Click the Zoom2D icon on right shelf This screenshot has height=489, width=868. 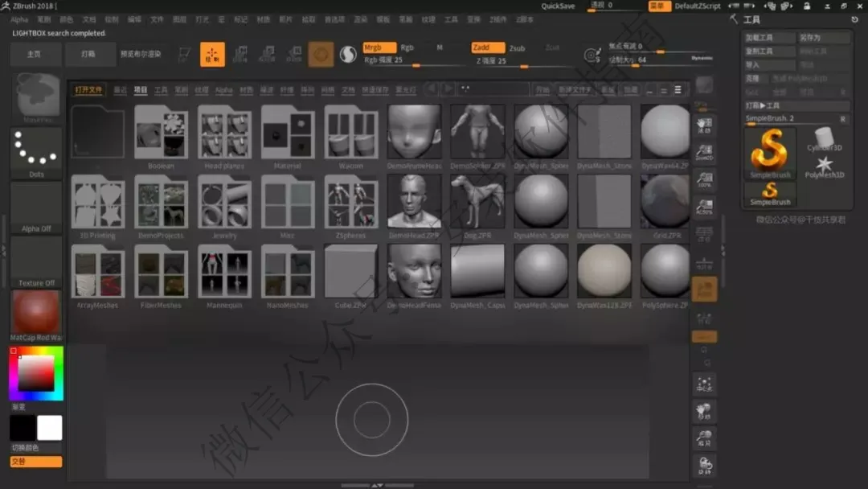click(x=704, y=152)
